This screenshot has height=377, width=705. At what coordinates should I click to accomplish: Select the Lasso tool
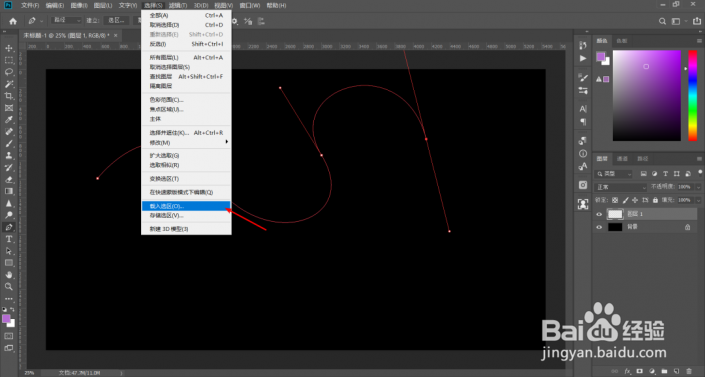point(9,72)
